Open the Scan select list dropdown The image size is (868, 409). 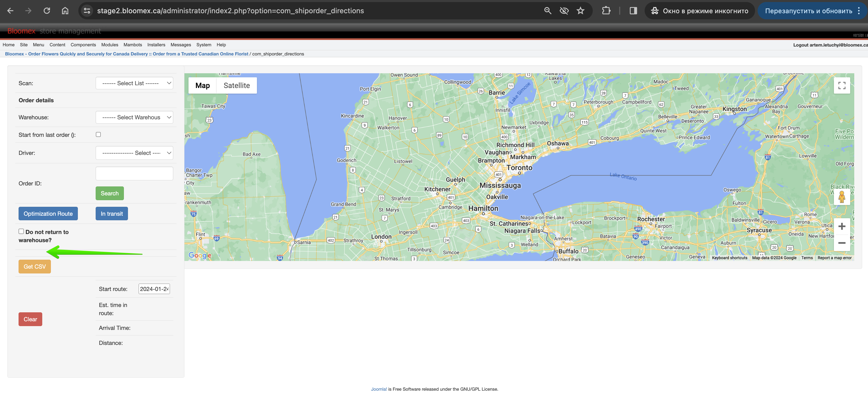(x=134, y=83)
